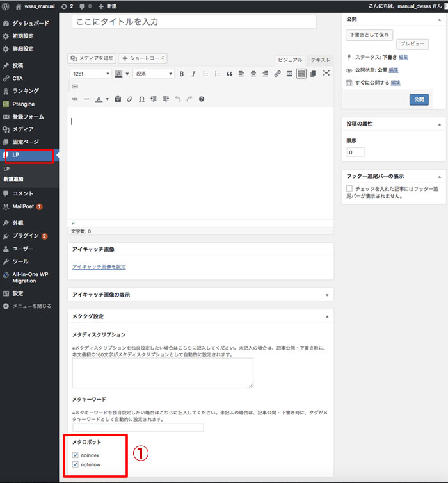Click the アイキャッチ画像を設定 link

pos(99,266)
